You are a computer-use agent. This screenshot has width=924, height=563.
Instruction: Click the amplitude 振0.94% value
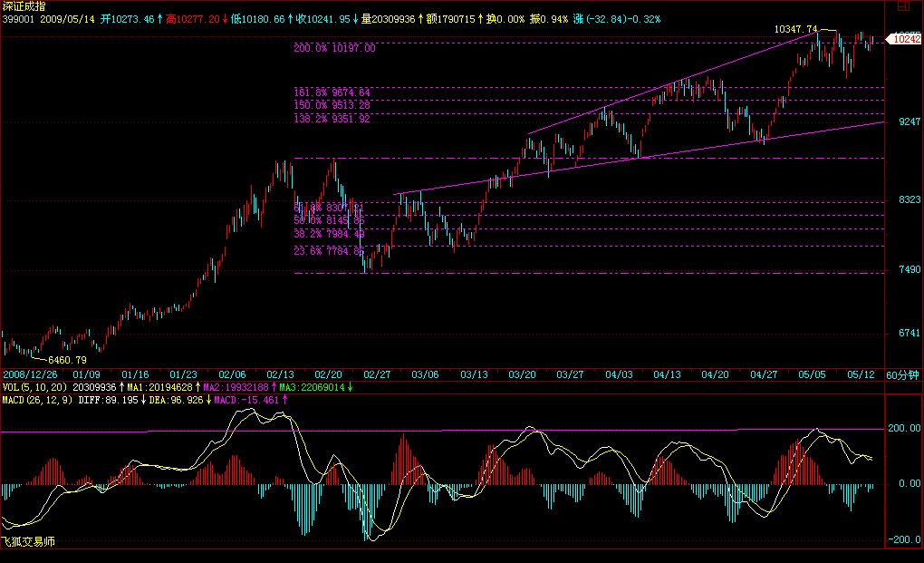tap(549, 19)
